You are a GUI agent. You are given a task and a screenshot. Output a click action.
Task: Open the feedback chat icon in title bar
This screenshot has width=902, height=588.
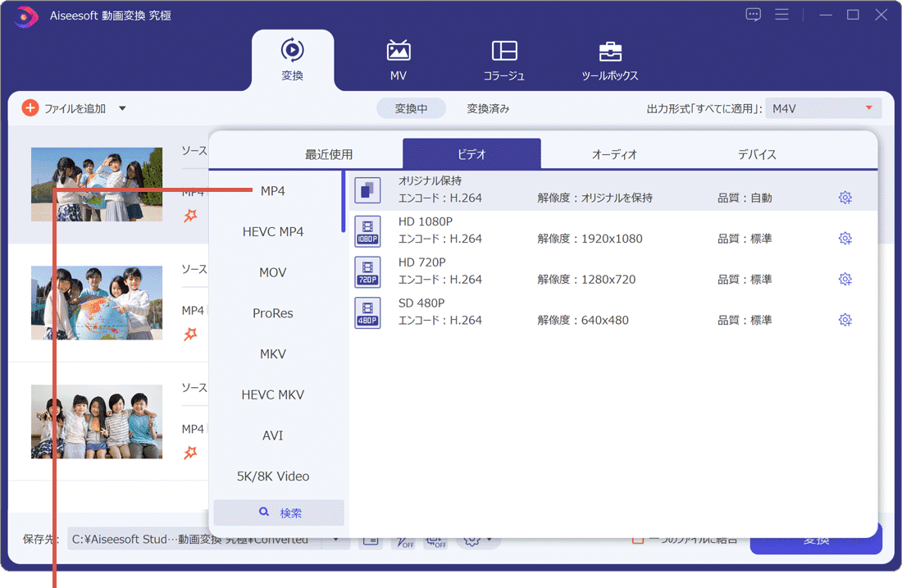click(x=754, y=15)
